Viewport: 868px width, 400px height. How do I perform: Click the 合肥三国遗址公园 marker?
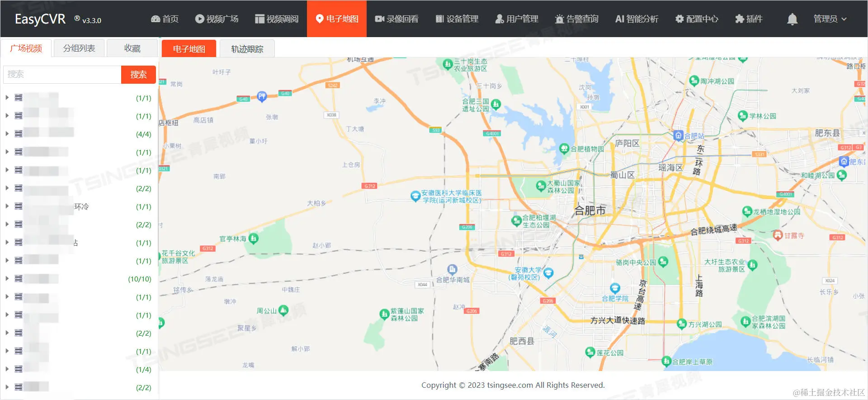click(496, 105)
